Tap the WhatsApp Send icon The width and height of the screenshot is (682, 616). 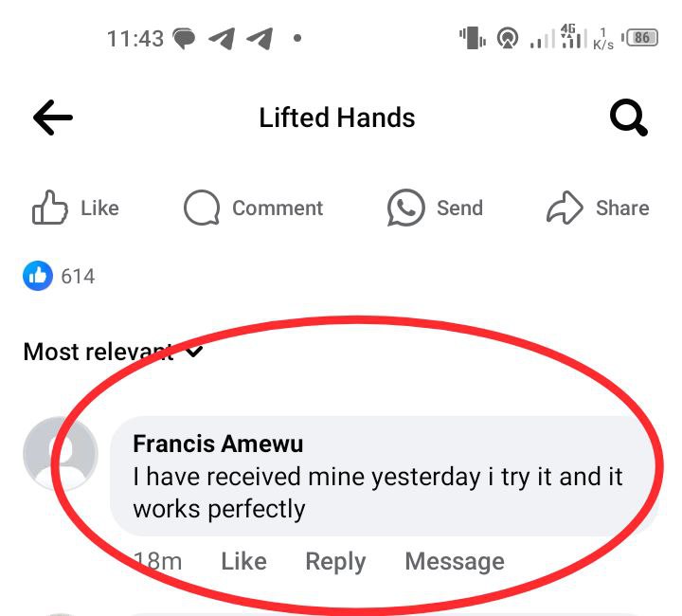406,208
